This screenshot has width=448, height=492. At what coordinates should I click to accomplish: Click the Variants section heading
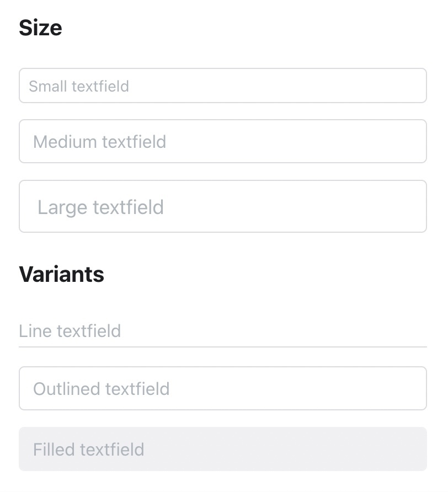point(61,274)
